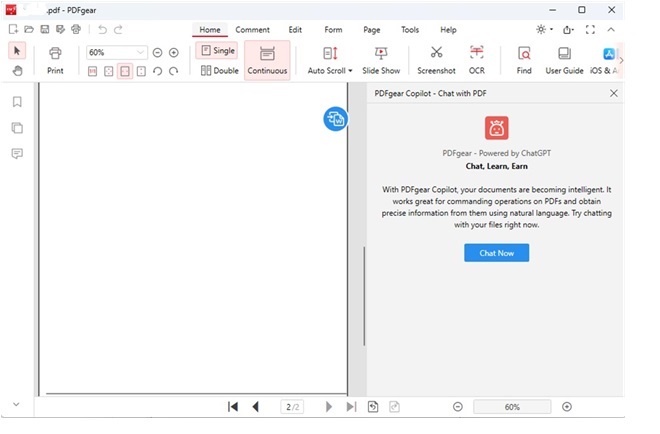Run OCR on the document
Viewport: 660px width, 434px height.
[x=476, y=61]
